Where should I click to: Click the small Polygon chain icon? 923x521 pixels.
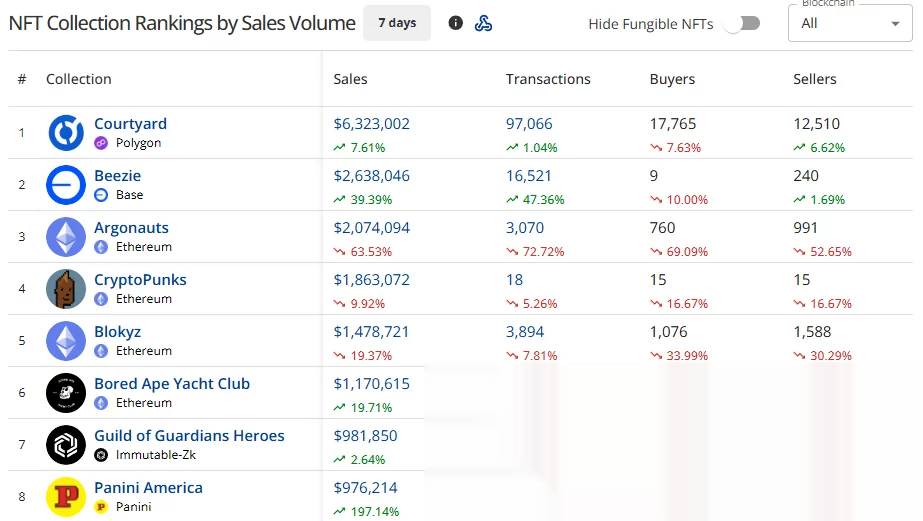[101, 143]
